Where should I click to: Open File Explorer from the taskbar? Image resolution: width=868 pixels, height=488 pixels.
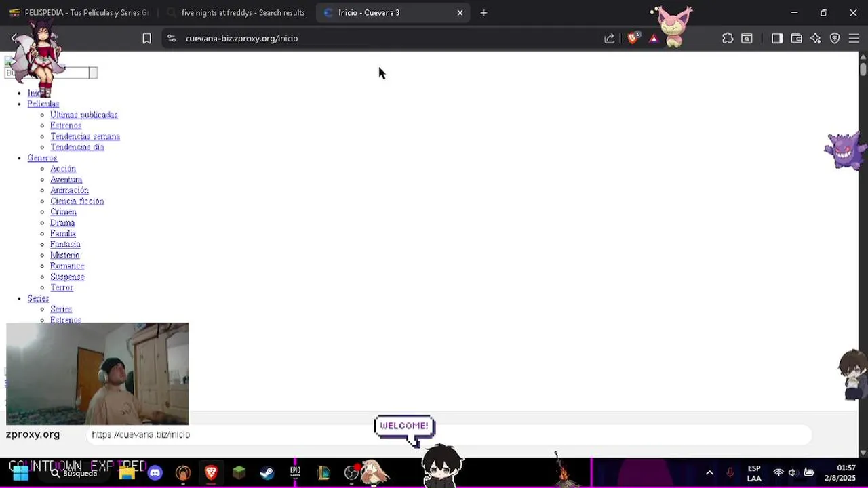point(127,472)
